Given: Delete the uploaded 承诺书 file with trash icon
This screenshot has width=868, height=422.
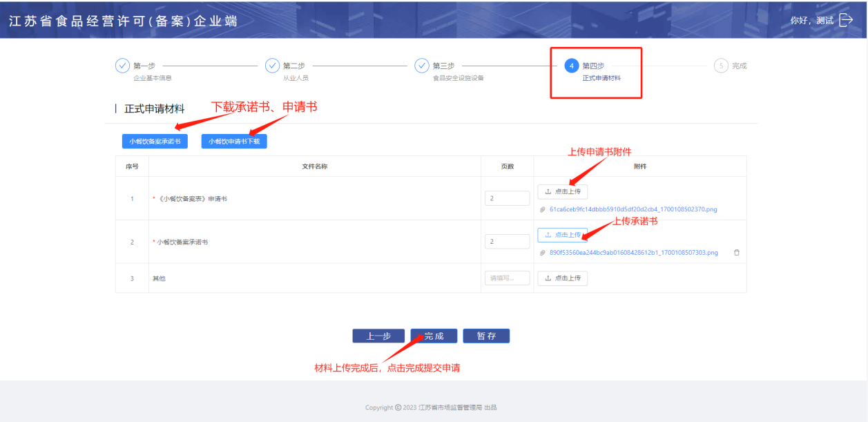Looking at the screenshot, I should coord(736,253).
